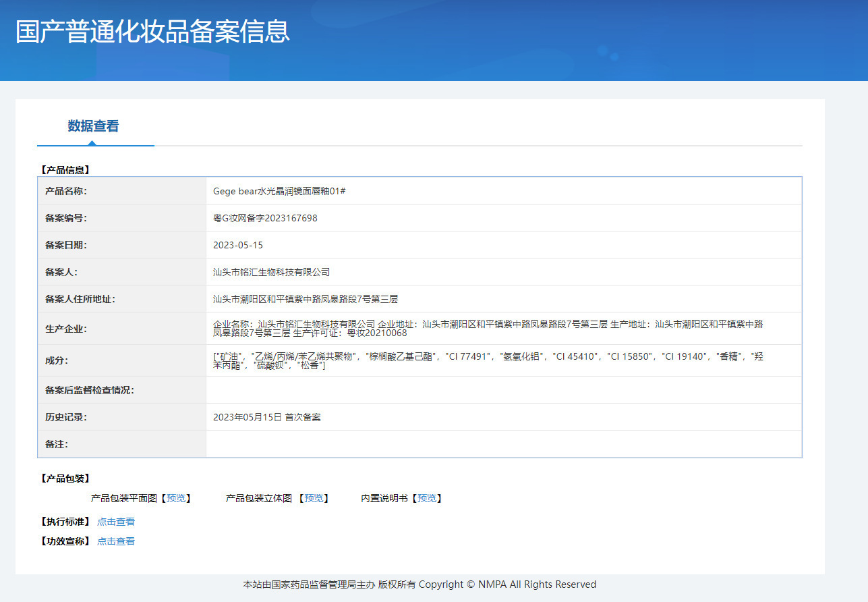The image size is (868, 602).
Task: Open the 数据查看 tab
Action: pyautogui.click(x=93, y=126)
